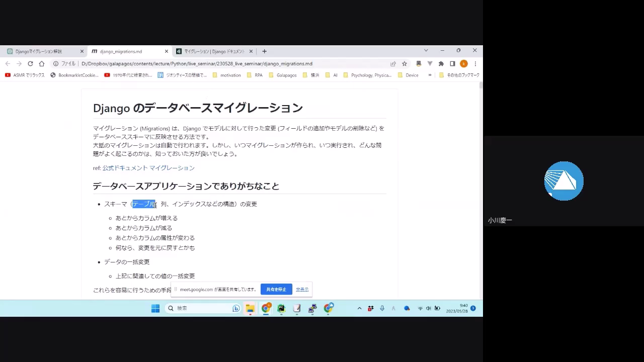Bookmark this page with the star icon
Viewport: 644px width, 362px height.
click(x=405, y=64)
